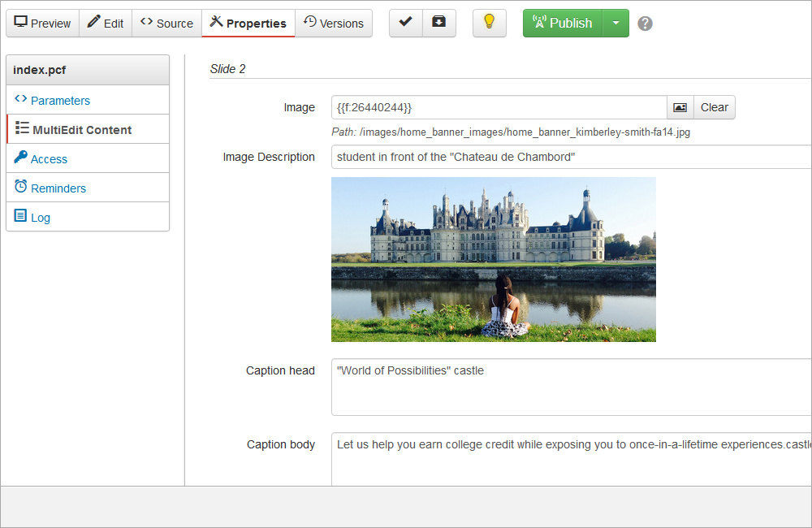812x528 pixels.
Task: Select the Properties tab
Action: tap(248, 24)
